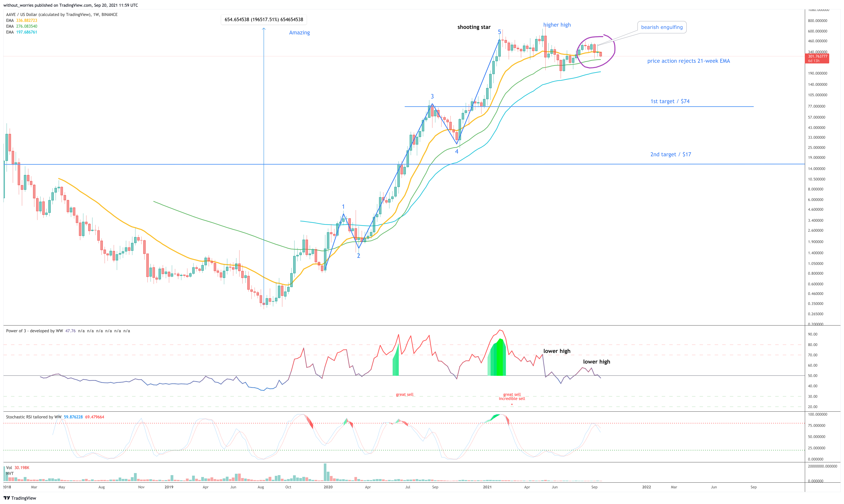Screen dimensions: 844x504
Task: Click 'price action rejects 21-week EMA' note
Action: 688,61
